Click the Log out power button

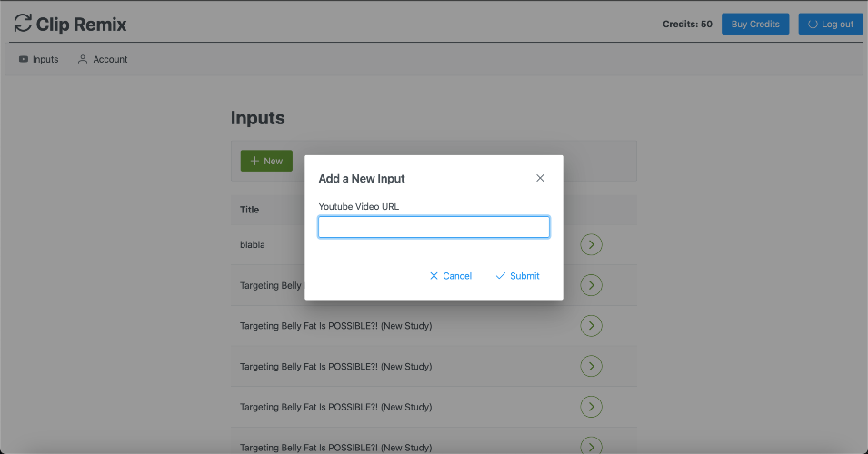coord(831,25)
